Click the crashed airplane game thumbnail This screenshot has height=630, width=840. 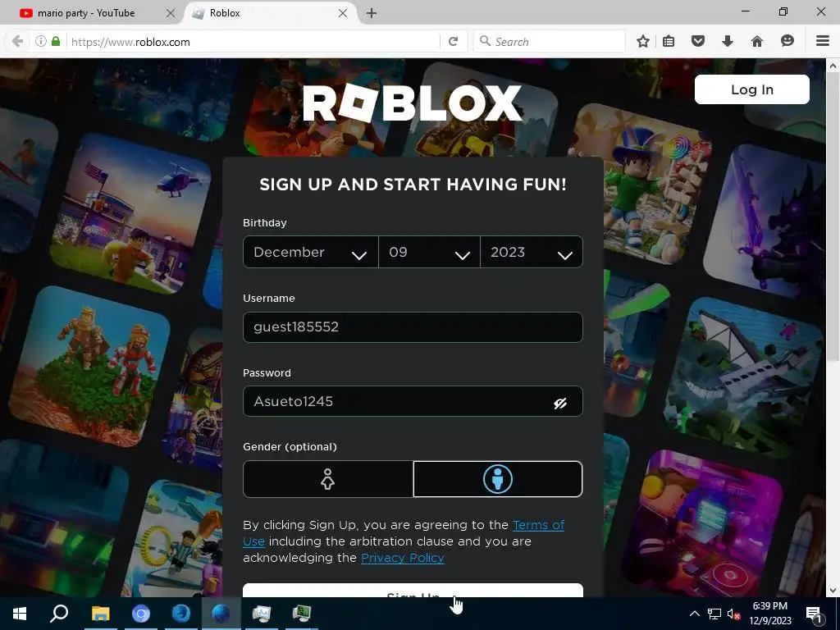point(743,377)
